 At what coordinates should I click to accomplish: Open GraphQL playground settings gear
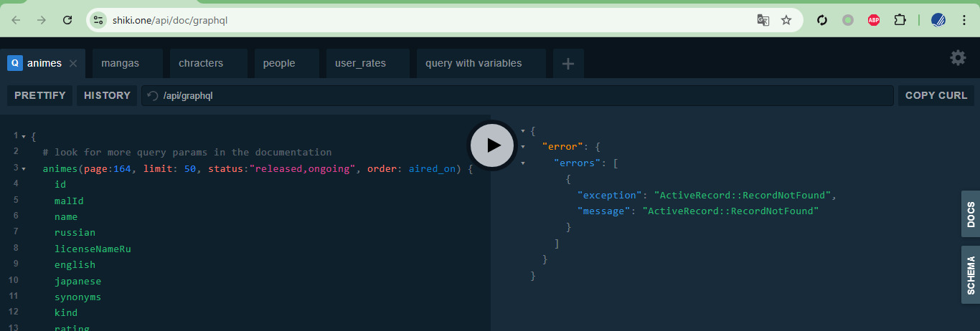[958, 58]
